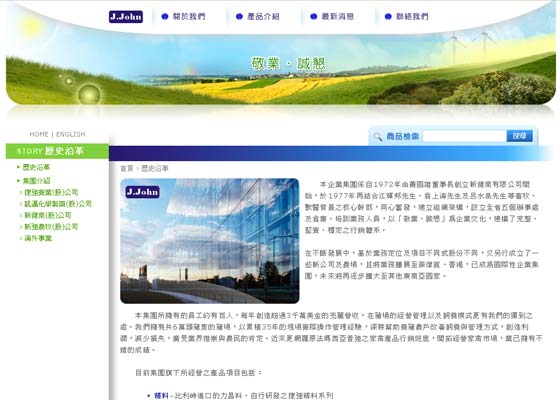Open the 關於我們 menu item
This screenshot has height=400, width=560.
[189, 16]
